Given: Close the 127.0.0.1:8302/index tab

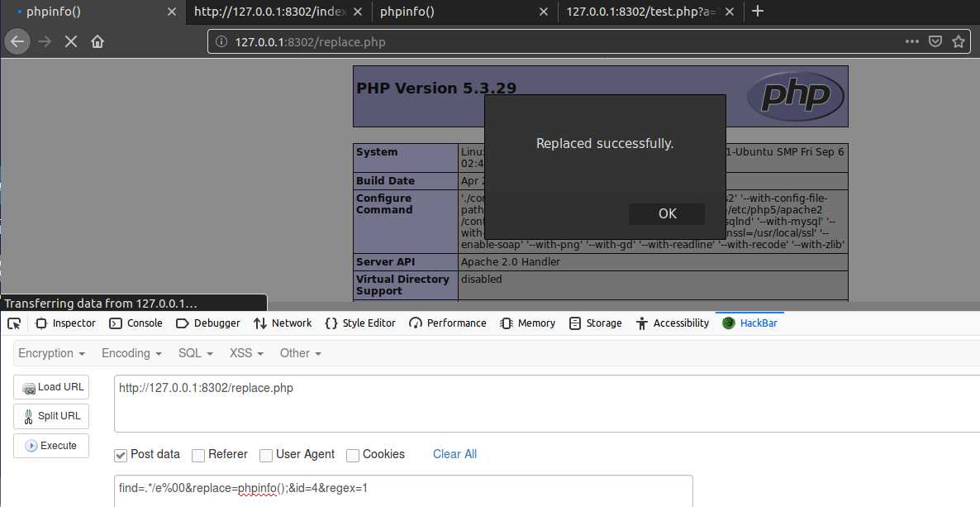Looking at the screenshot, I should 358,12.
